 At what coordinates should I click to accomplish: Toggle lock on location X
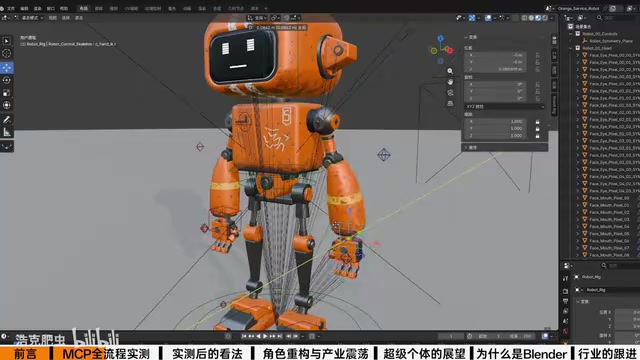tap(538, 55)
